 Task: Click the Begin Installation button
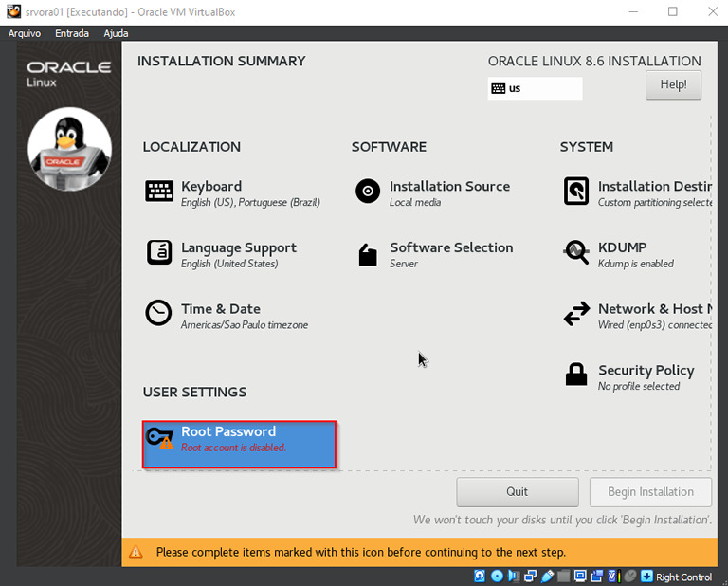(650, 492)
